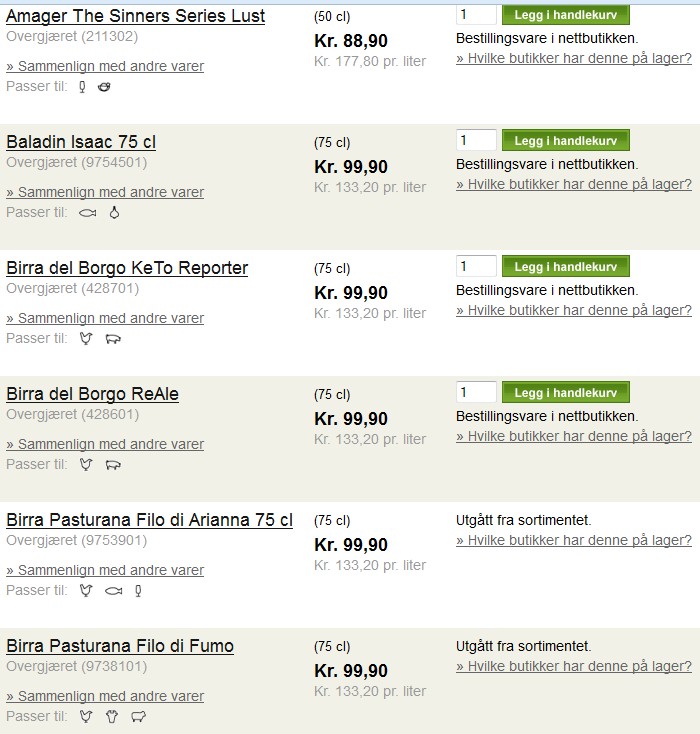Open Birra del Borgo KeTo Reporter page
The height and width of the screenshot is (734, 700).
(127, 268)
